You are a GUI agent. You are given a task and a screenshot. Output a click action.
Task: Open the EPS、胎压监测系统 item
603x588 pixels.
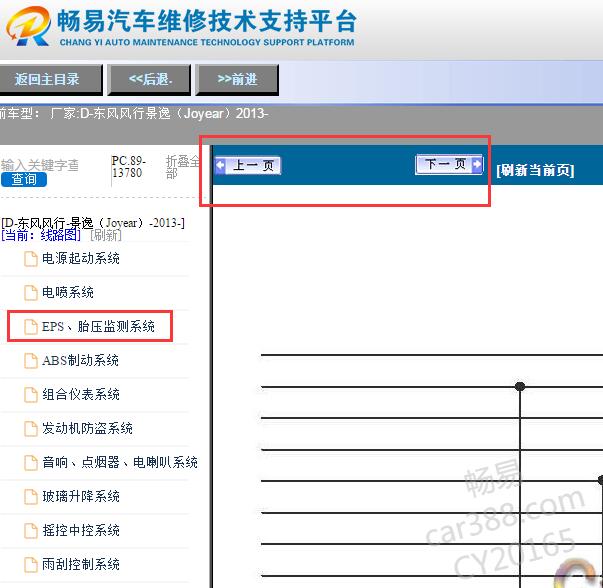tap(98, 326)
